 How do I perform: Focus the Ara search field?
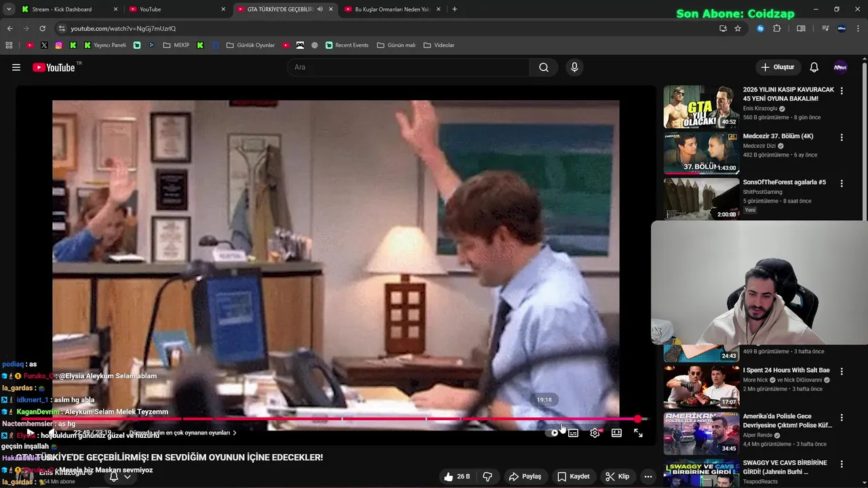(x=408, y=67)
